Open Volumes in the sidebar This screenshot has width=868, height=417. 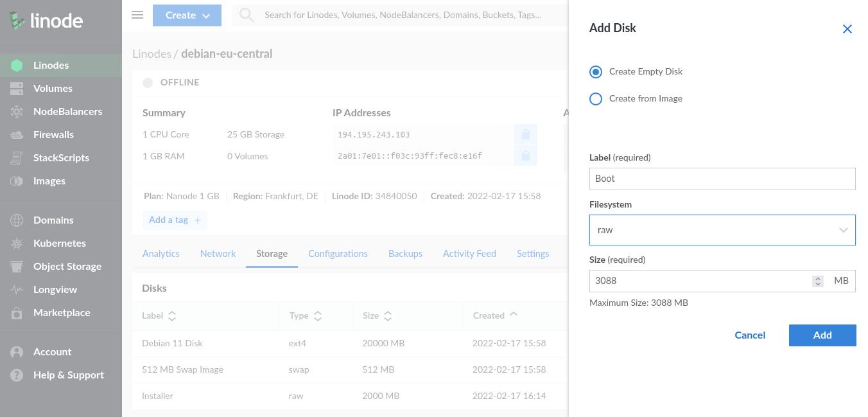(53, 89)
